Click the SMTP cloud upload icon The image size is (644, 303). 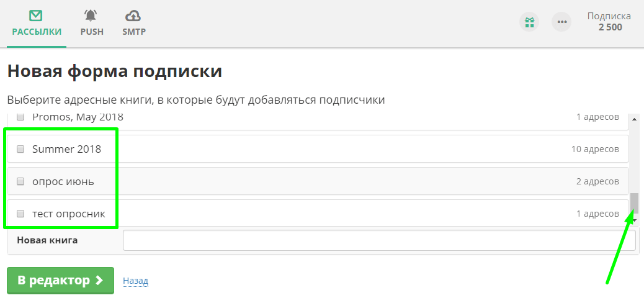tap(133, 16)
